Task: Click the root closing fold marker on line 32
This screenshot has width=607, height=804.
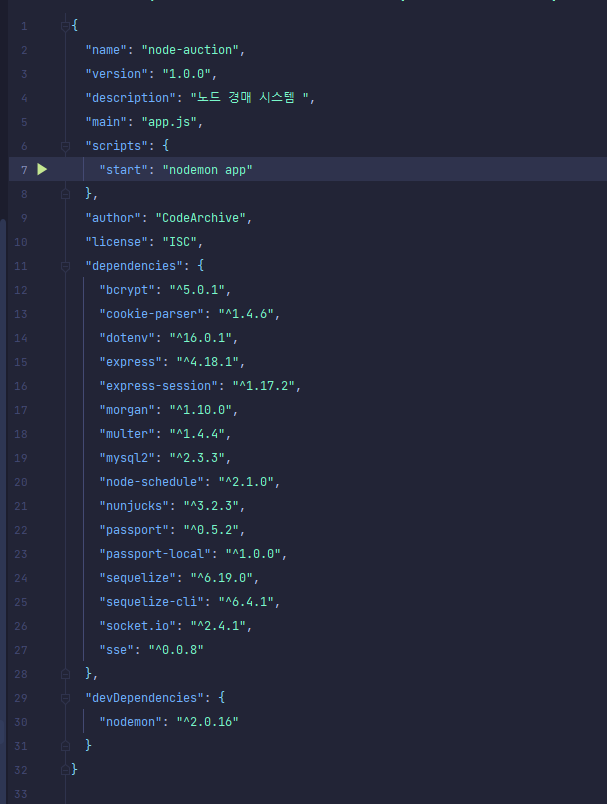Action: [65, 770]
